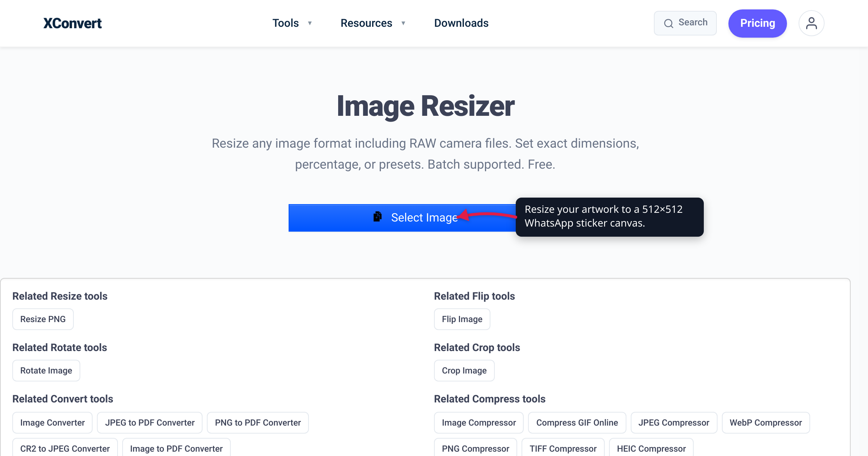The height and width of the screenshot is (456, 868).
Task: Click the user account profile icon
Action: tap(811, 23)
